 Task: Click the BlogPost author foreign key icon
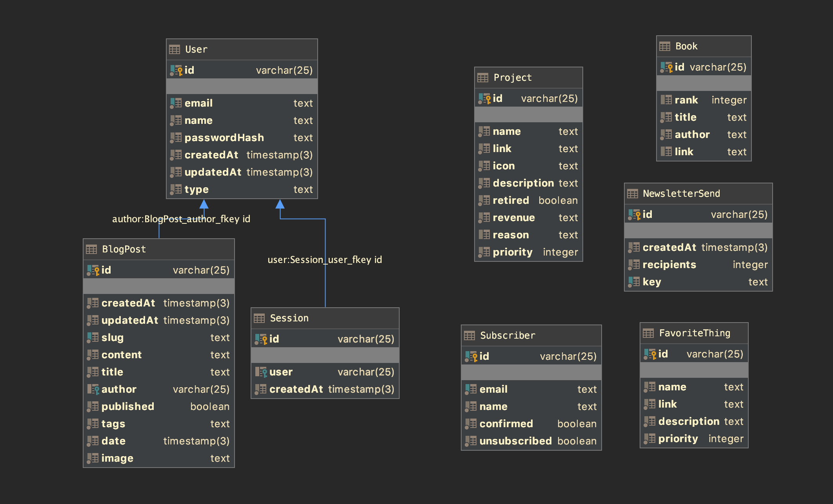pos(93,390)
